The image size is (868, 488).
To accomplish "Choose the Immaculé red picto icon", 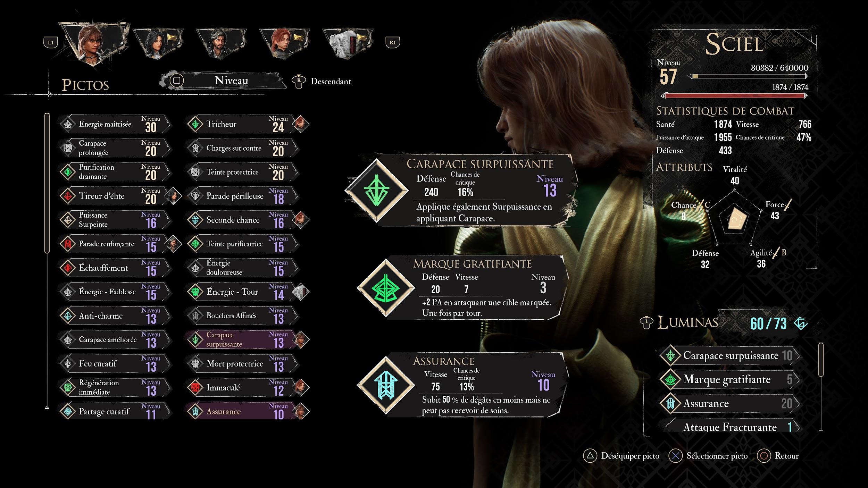I will coord(195,387).
